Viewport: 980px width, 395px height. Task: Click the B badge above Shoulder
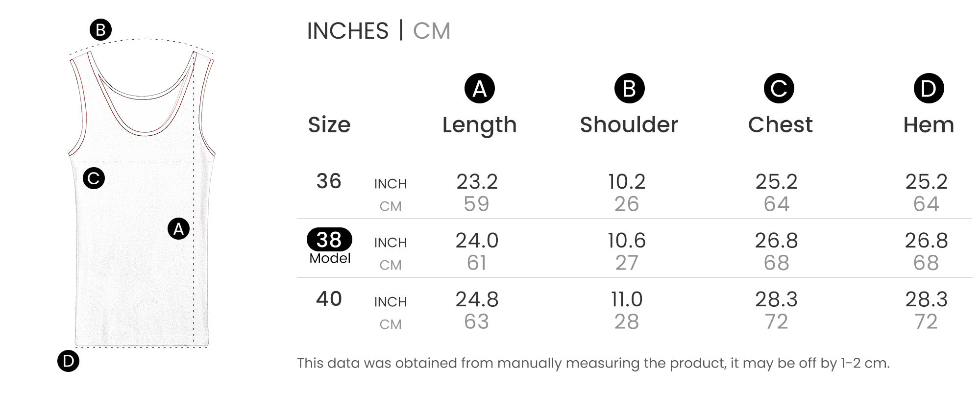click(629, 89)
